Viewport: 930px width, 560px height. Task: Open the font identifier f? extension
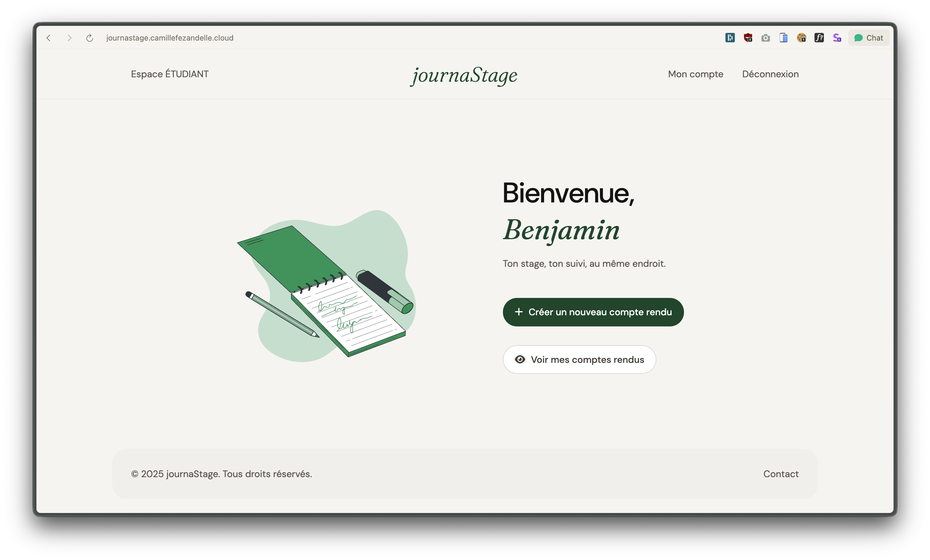tap(819, 38)
